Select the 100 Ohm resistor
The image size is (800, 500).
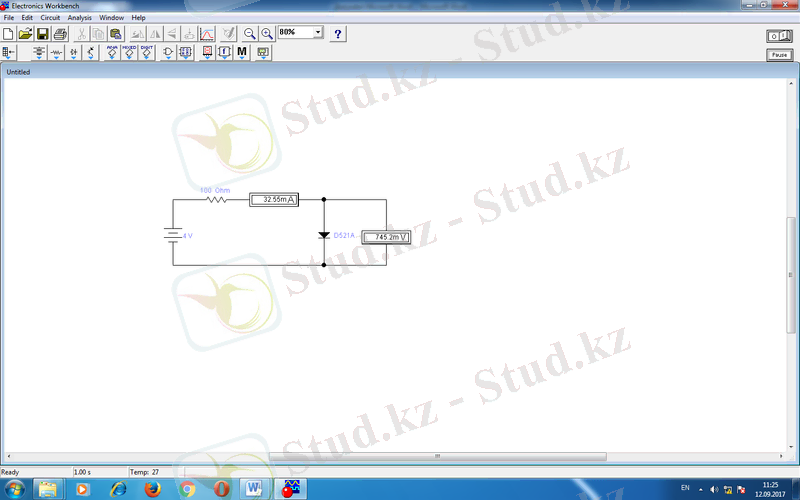coord(217,199)
